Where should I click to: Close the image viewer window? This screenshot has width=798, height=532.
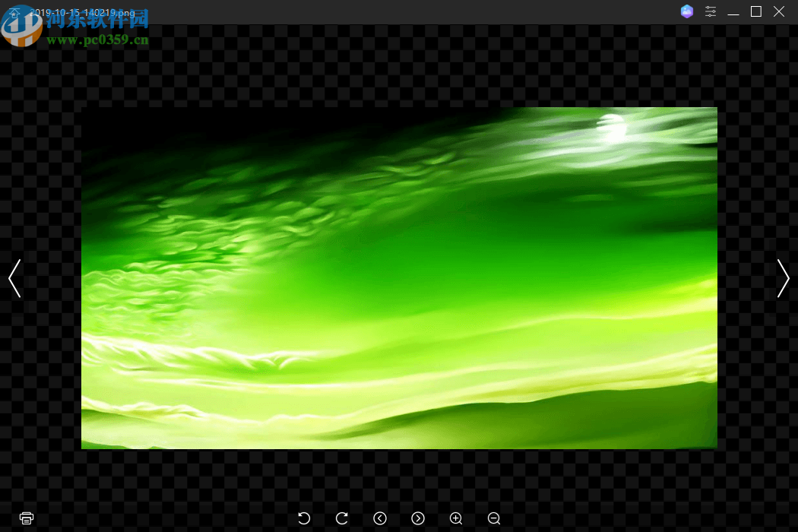(779, 11)
